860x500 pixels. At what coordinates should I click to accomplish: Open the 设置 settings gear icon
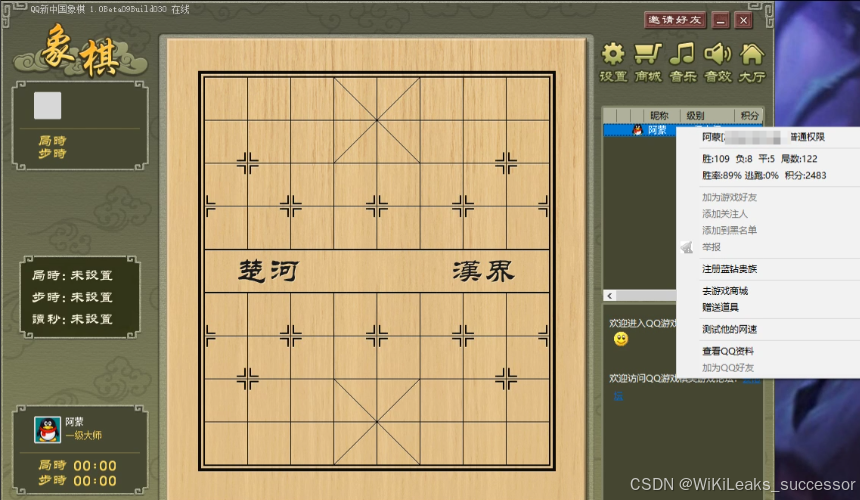tap(613, 61)
